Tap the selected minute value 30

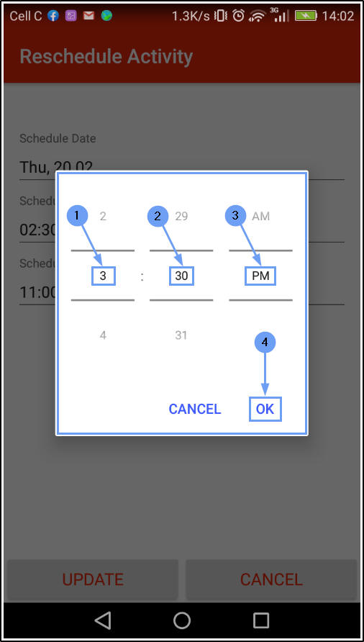[x=181, y=276]
